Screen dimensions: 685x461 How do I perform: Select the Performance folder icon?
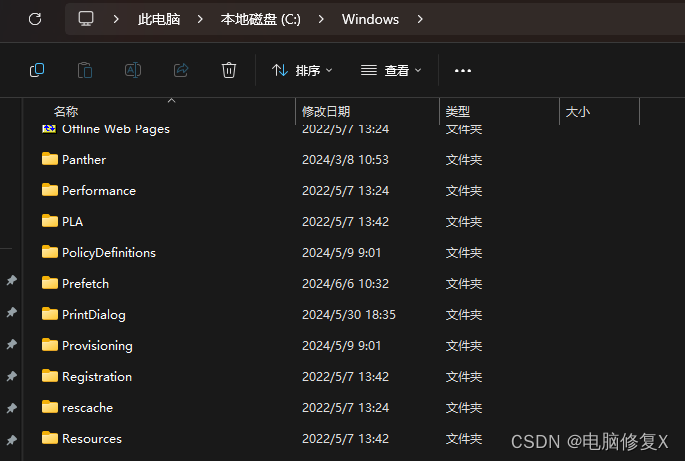point(50,190)
